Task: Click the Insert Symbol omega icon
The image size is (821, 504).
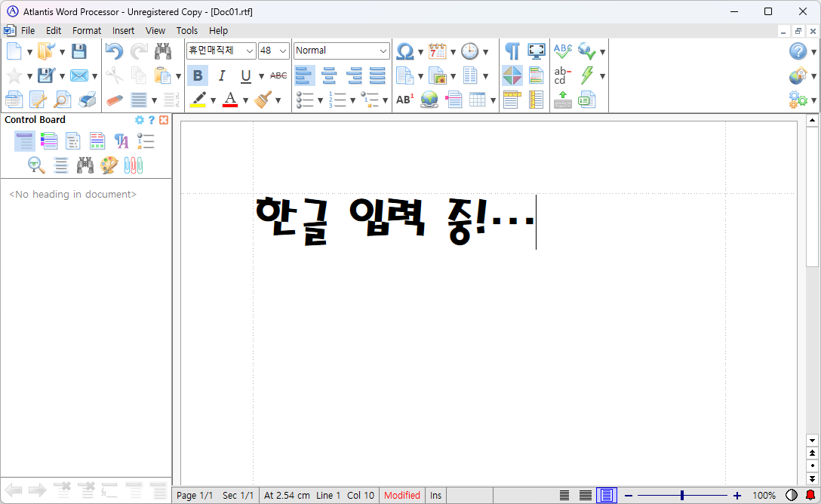Action: click(x=405, y=51)
